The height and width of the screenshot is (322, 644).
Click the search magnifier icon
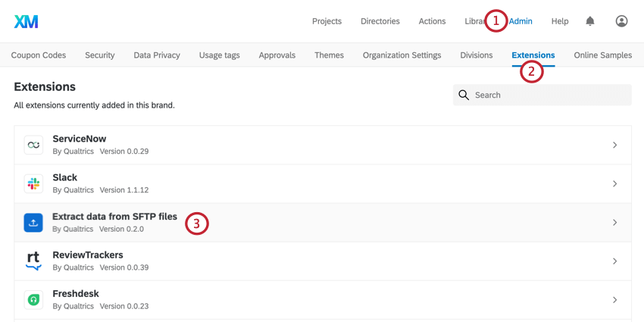(x=464, y=95)
